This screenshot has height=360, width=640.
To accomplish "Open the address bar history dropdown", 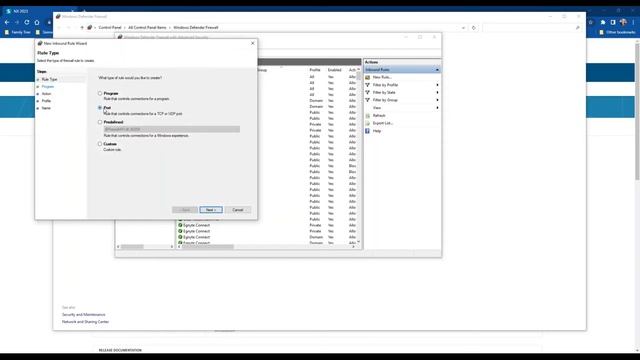I will coord(463,28).
